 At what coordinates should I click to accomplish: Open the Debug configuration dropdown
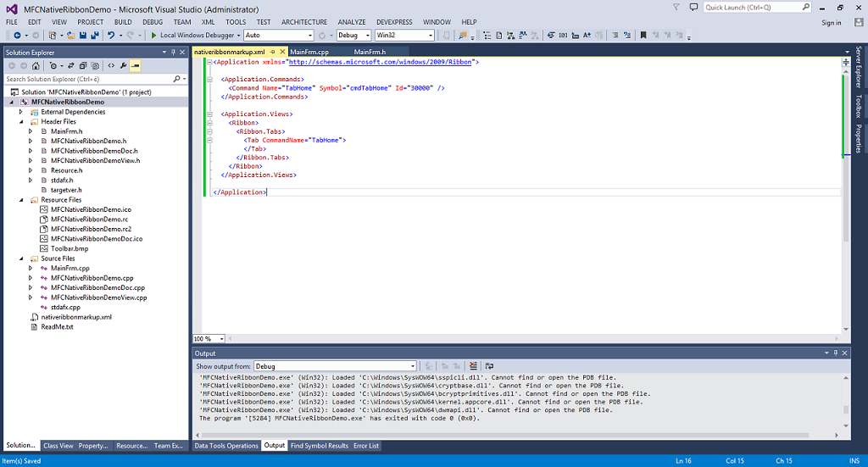click(368, 36)
